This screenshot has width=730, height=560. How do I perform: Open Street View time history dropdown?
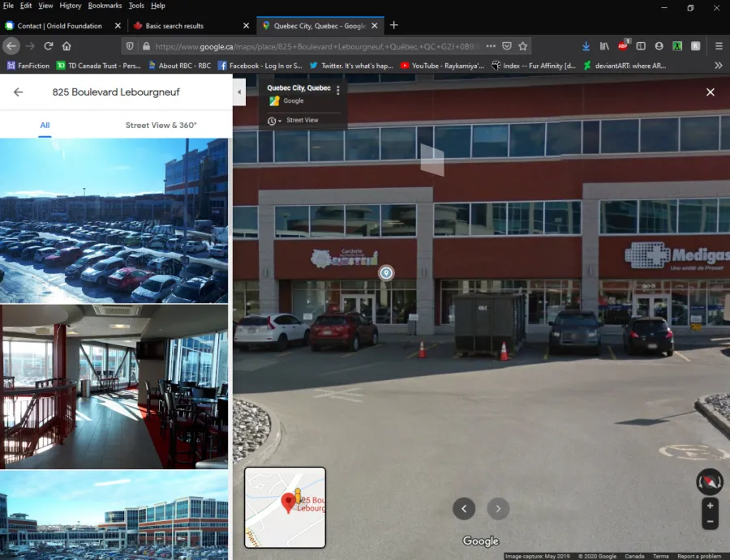click(x=274, y=121)
